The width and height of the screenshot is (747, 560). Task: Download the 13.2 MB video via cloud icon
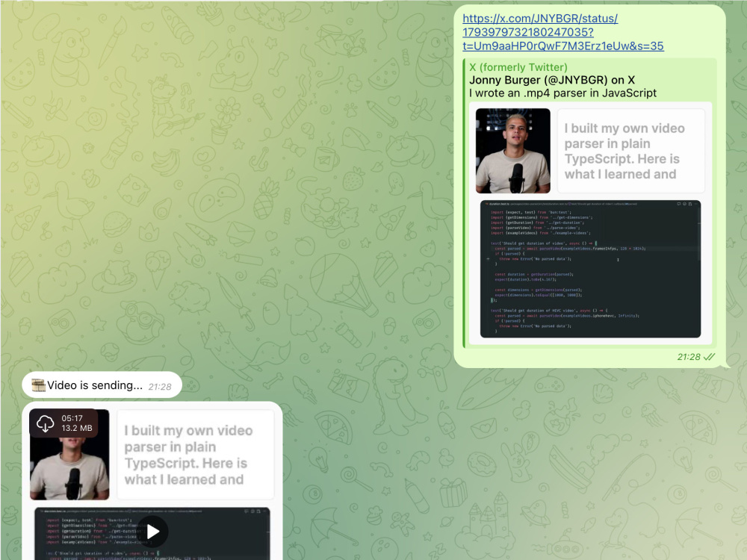tap(46, 423)
